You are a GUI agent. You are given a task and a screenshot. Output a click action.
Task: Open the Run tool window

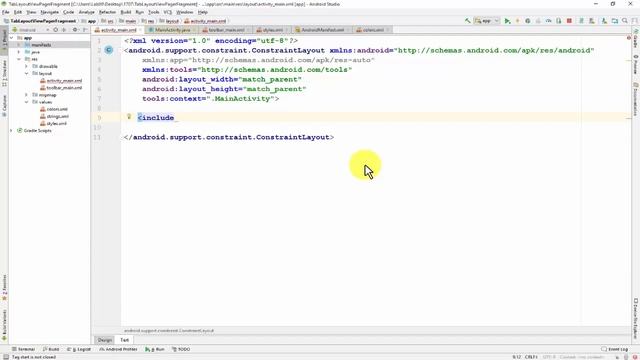coord(155,349)
